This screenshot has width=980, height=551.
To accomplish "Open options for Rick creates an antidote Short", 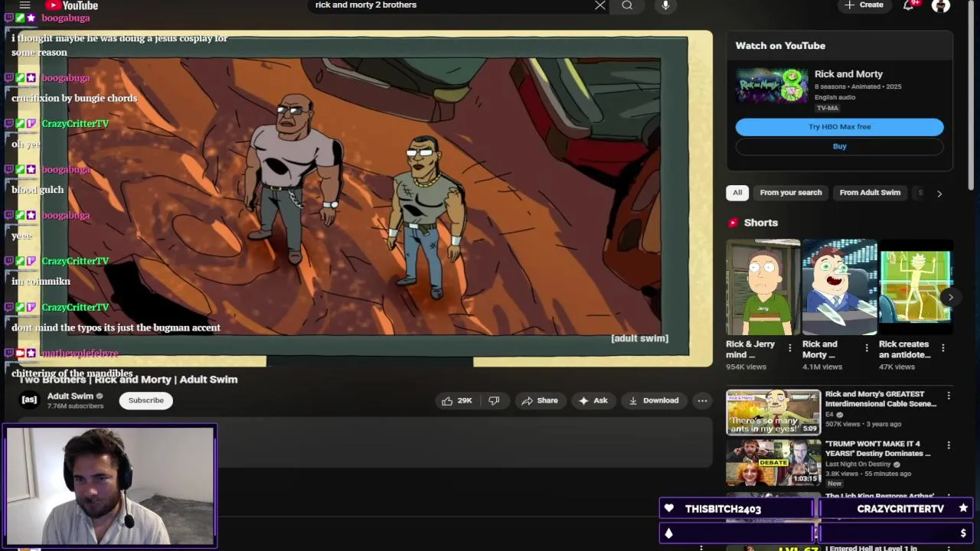I will tap(943, 348).
